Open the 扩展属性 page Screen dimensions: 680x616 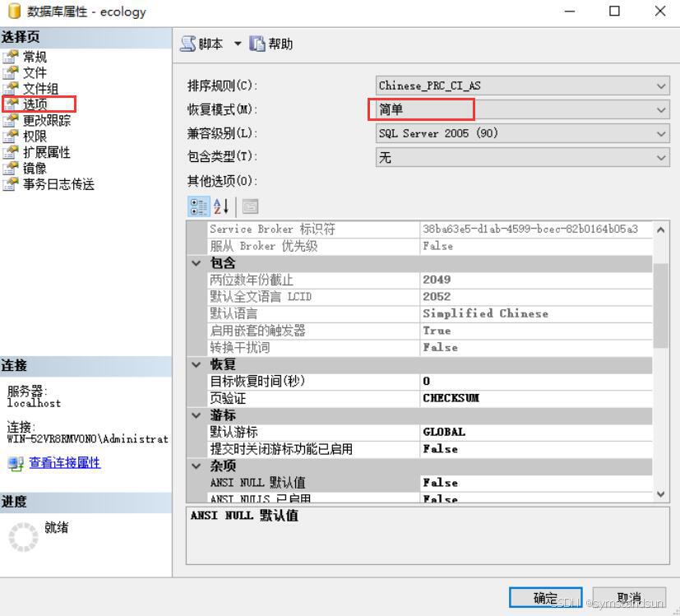tap(46, 152)
